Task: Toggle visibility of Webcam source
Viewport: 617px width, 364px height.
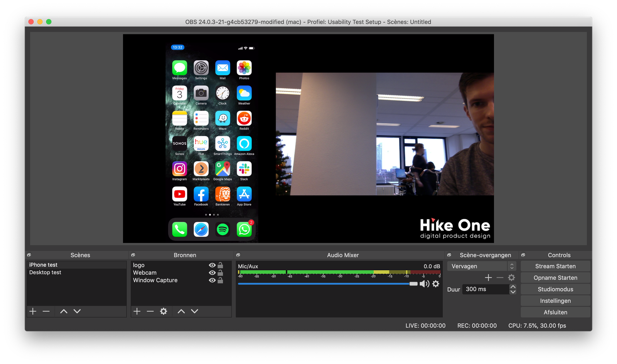Action: coord(212,273)
